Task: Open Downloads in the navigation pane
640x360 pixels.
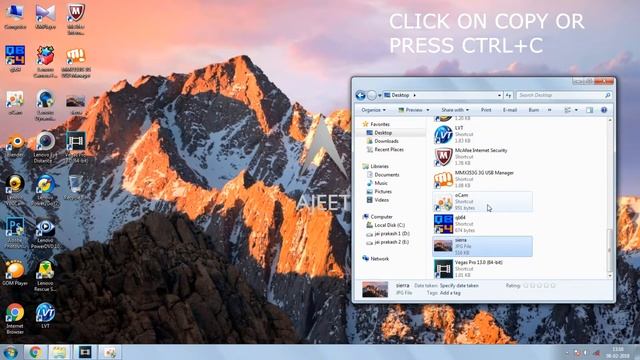Action: (386, 141)
